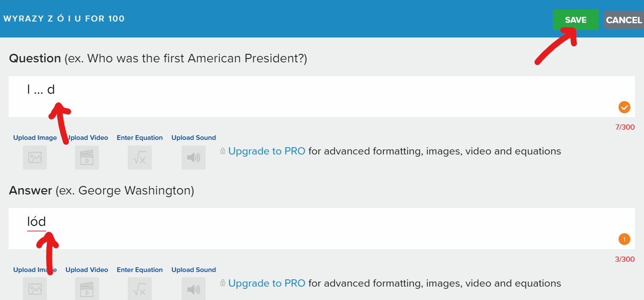The height and width of the screenshot is (300, 644).
Task: Click Upload Video icon under Question field
Action: (87, 158)
